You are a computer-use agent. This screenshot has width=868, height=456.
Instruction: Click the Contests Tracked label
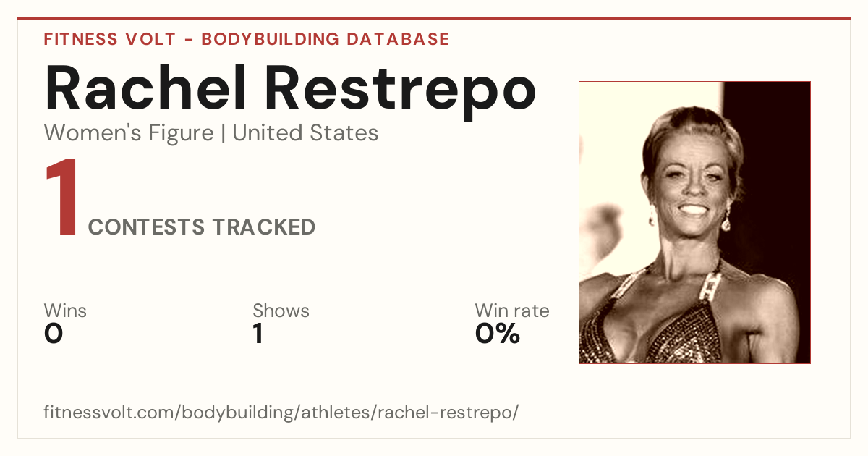pyautogui.click(x=202, y=227)
